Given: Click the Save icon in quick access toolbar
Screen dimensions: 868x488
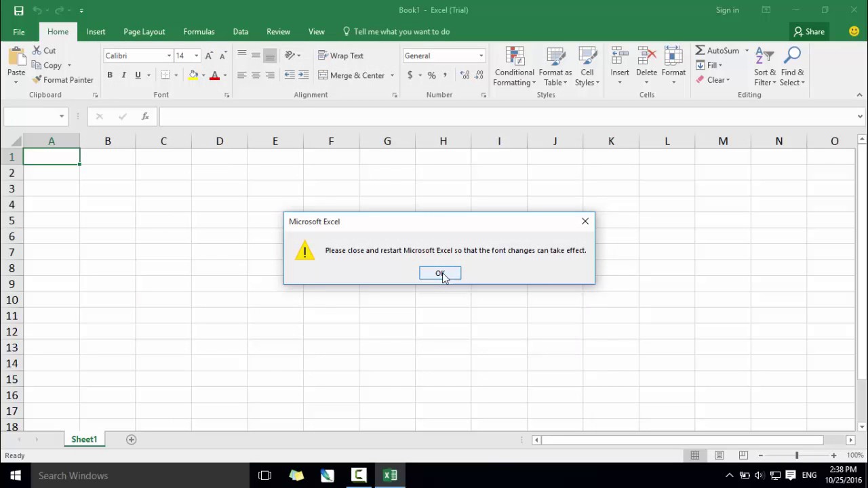Looking at the screenshot, I should (x=18, y=10).
